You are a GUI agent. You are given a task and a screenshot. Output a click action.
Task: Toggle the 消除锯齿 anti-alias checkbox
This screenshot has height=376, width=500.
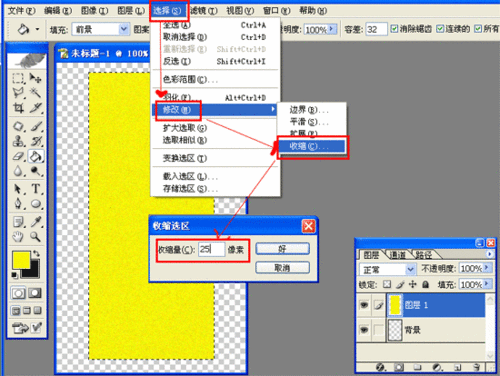point(394,29)
